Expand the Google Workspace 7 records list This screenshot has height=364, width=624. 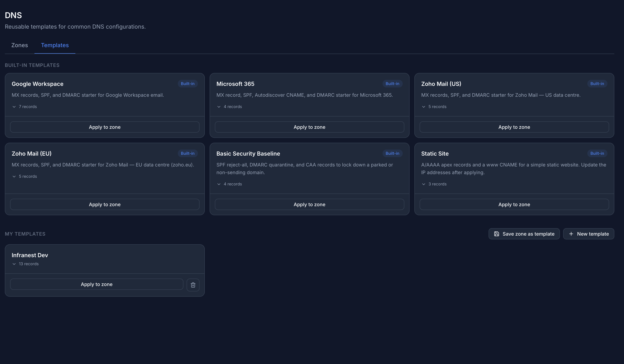pyautogui.click(x=24, y=106)
